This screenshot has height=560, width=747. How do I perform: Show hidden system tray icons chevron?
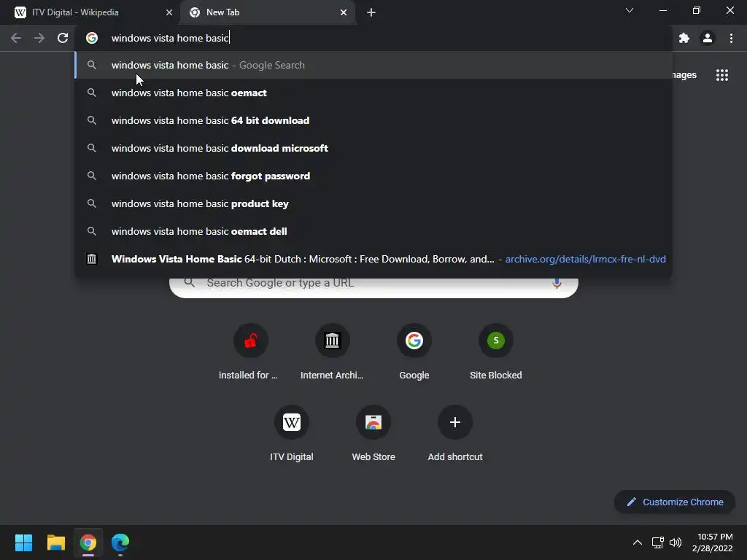click(637, 542)
